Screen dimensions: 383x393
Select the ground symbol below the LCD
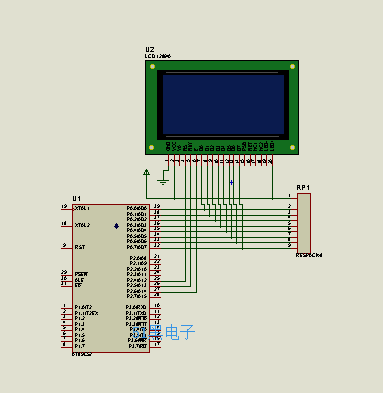pos(163,182)
